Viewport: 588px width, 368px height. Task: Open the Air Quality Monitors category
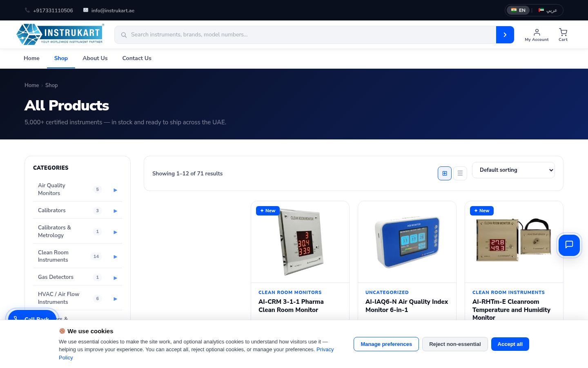tap(51, 189)
